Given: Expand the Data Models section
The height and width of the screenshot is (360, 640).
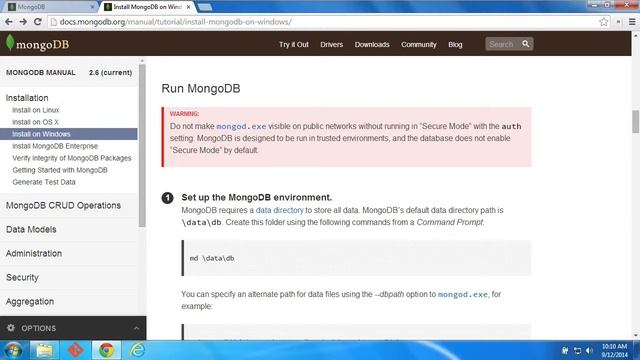Looking at the screenshot, I should click(x=31, y=229).
